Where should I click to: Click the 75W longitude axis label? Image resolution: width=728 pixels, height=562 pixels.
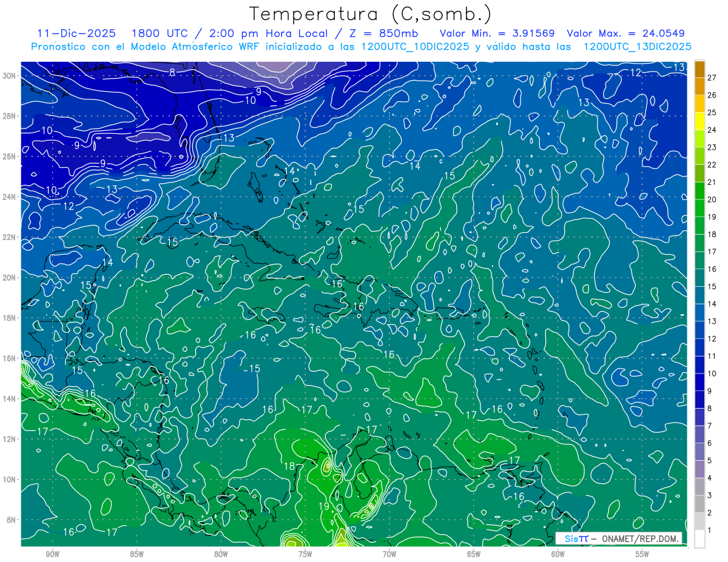[305, 554]
